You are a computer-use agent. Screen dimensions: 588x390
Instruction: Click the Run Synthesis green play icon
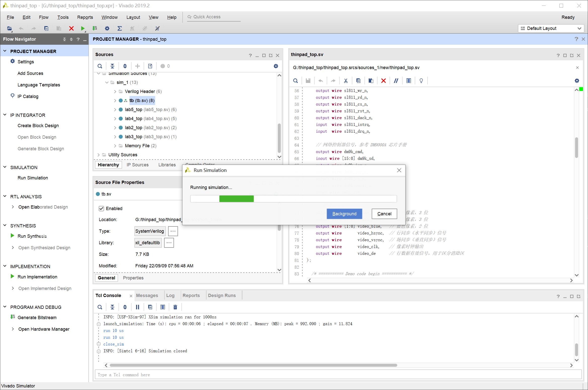[x=12, y=236]
